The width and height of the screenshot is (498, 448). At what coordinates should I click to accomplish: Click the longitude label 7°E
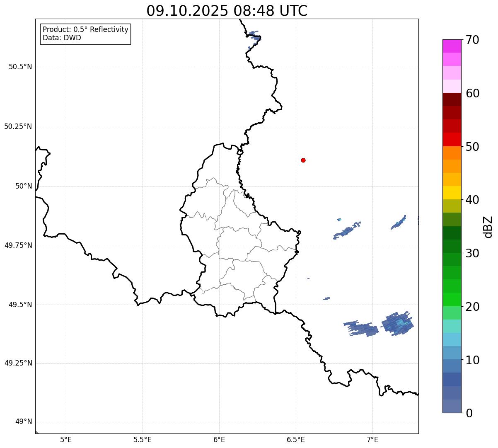[x=372, y=439]
